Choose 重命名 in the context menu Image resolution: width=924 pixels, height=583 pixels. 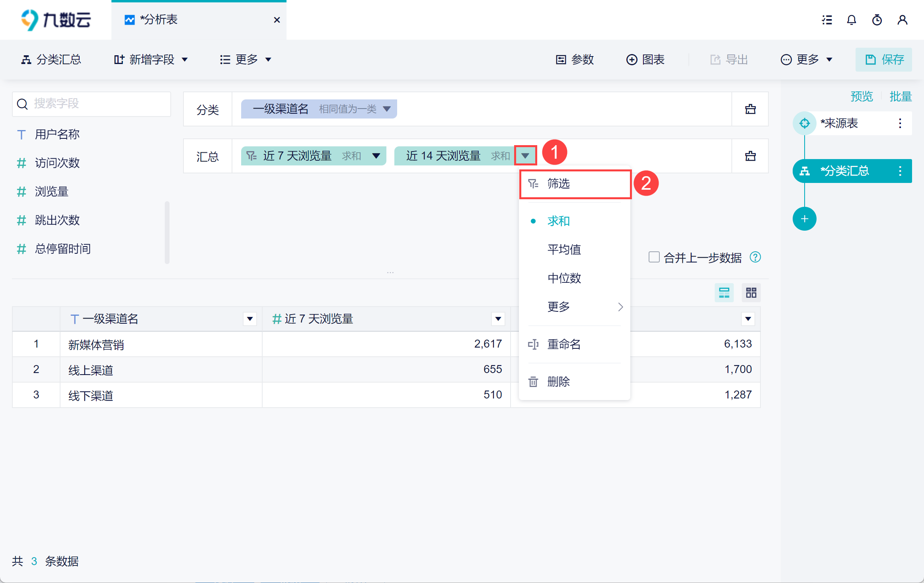click(x=564, y=344)
